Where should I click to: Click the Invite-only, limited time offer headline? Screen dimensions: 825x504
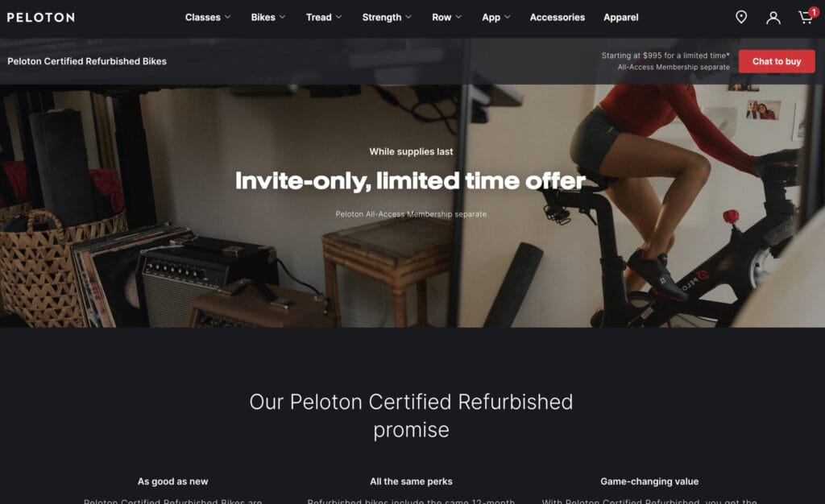pyautogui.click(x=410, y=181)
